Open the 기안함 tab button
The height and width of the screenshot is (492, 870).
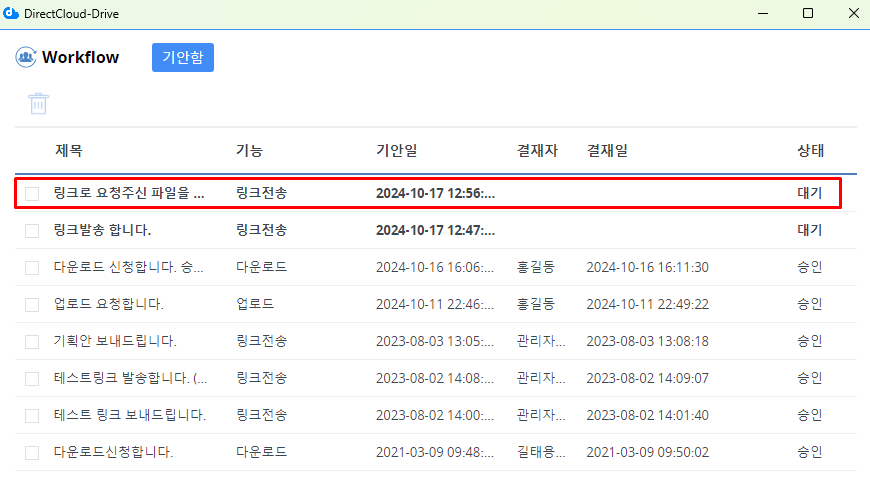pos(182,57)
